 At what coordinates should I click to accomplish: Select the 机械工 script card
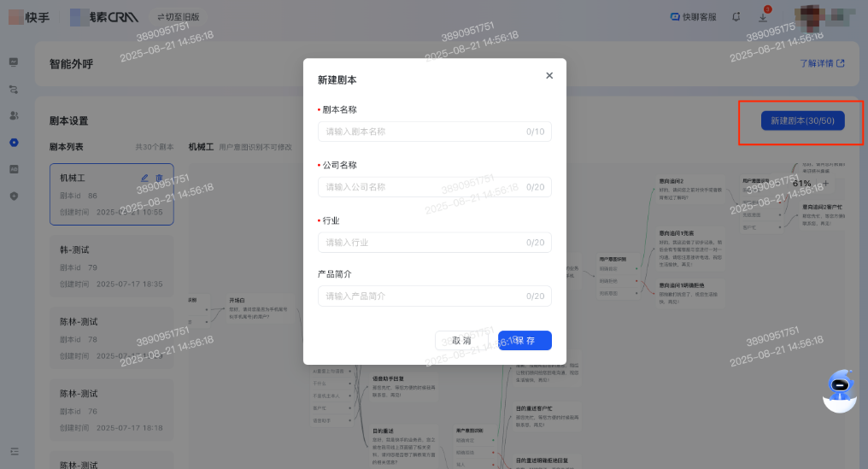[x=112, y=195]
